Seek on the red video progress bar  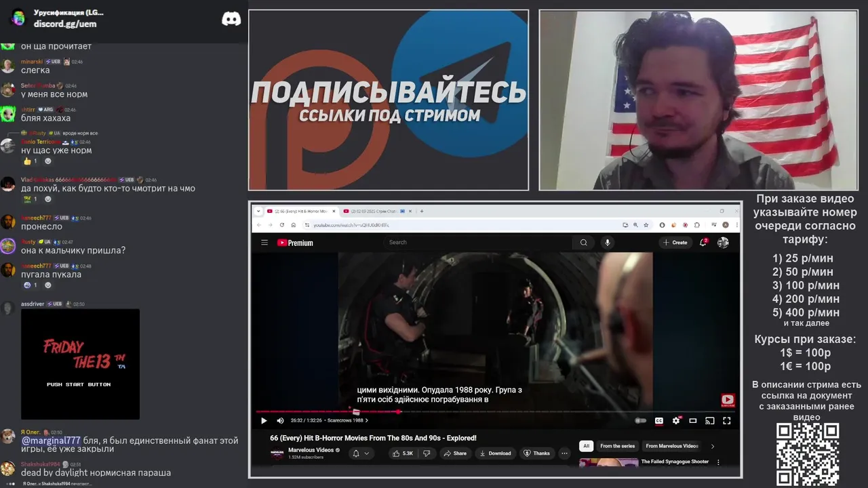click(x=328, y=411)
